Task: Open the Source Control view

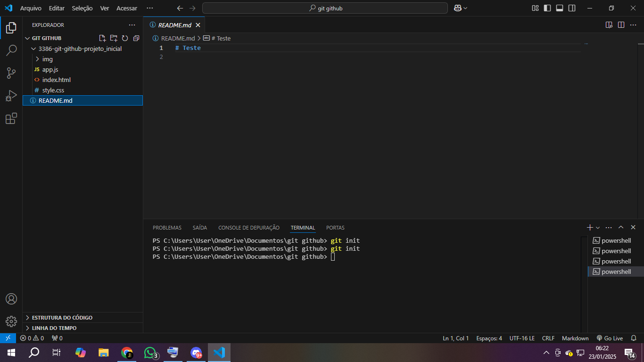Action: pyautogui.click(x=11, y=73)
